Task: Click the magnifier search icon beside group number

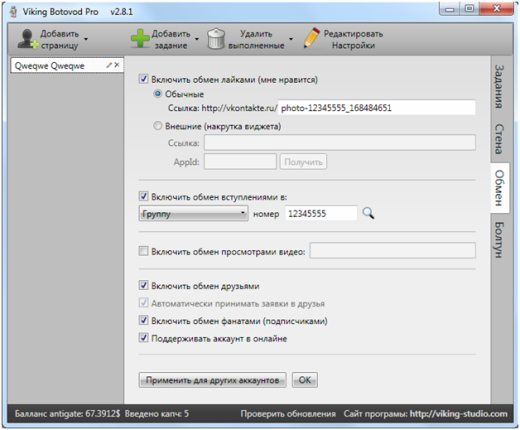Action: point(368,213)
